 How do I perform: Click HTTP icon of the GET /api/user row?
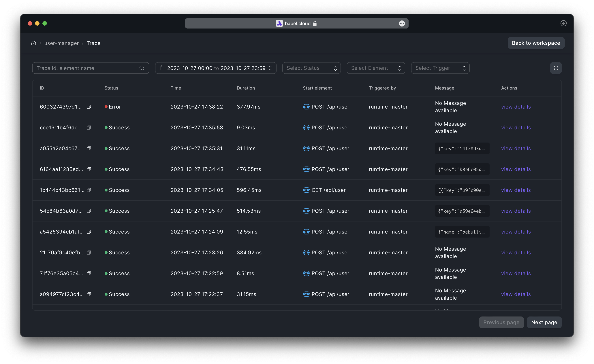coord(306,190)
